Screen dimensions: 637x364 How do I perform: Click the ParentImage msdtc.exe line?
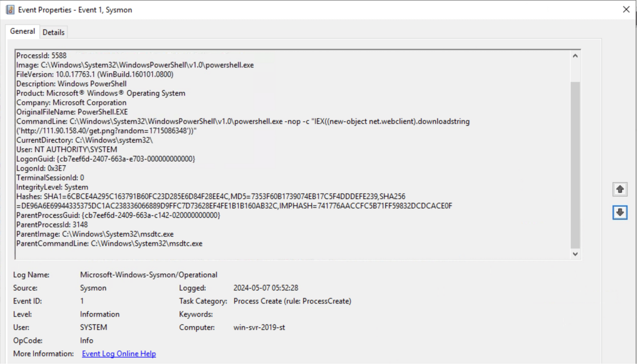(x=95, y=234)
